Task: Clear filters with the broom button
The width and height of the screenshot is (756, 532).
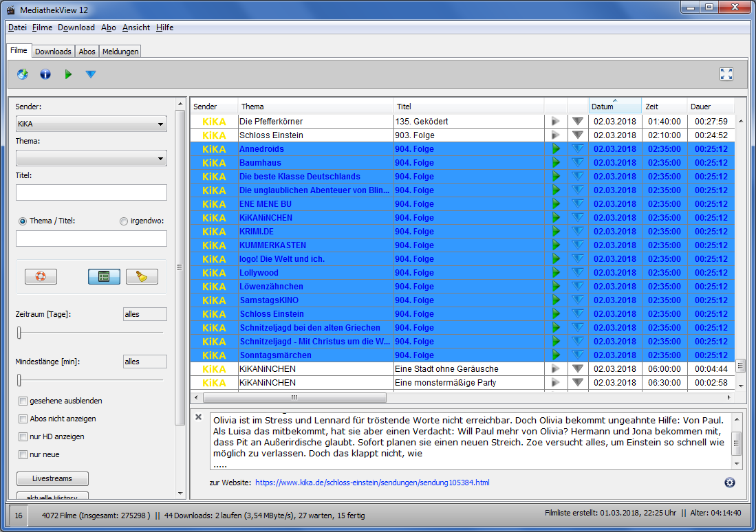Action: tap(142, 276)
